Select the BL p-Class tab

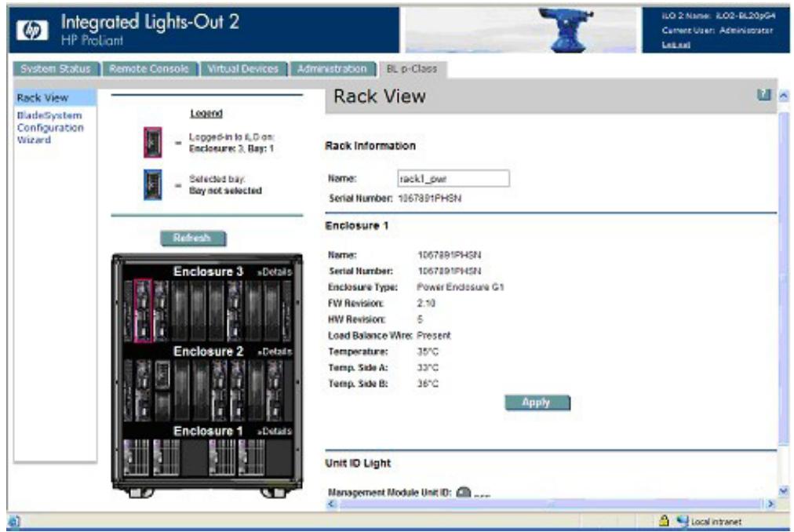point(412,69)
